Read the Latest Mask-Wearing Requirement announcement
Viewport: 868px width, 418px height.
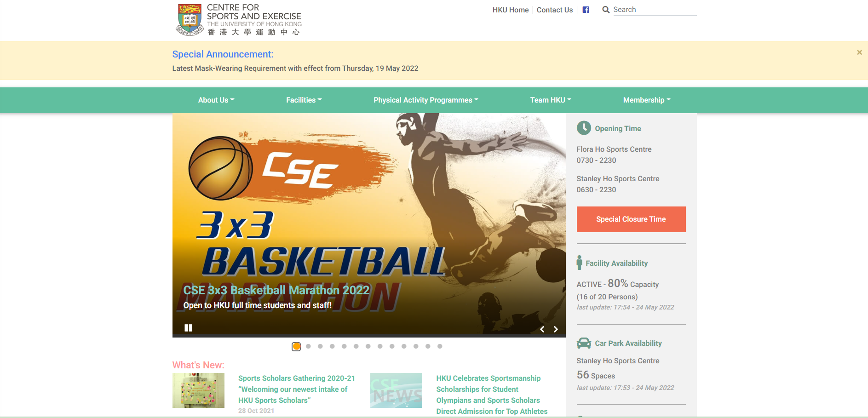295,68
